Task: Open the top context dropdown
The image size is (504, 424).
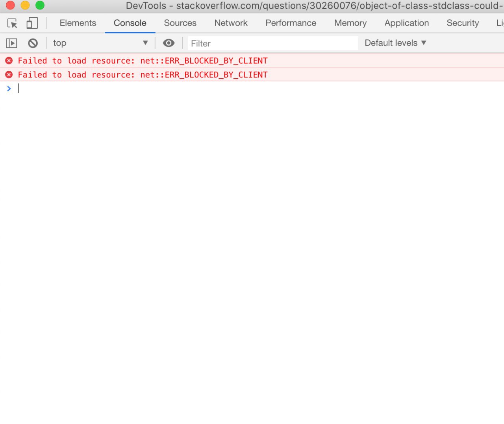Action: point(101,43)
